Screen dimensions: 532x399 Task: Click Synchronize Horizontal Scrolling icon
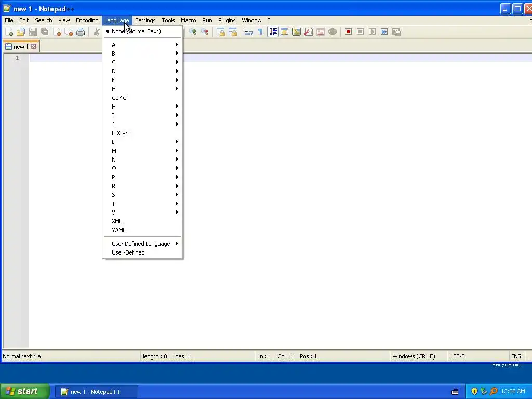click(x=232, y=32)
